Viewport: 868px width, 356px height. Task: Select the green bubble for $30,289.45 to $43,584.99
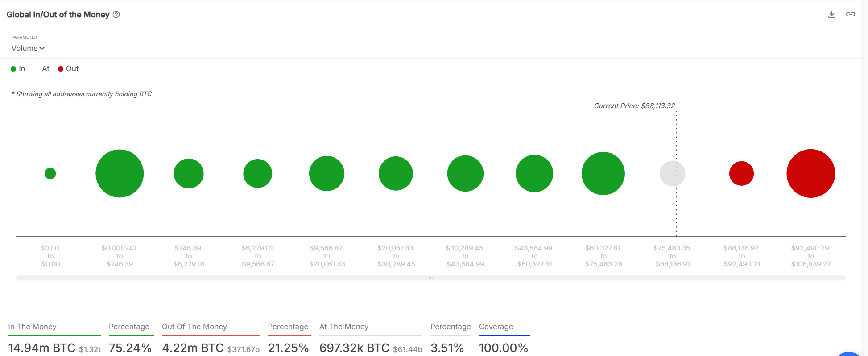pyautogui.click(x=465, y=173)
